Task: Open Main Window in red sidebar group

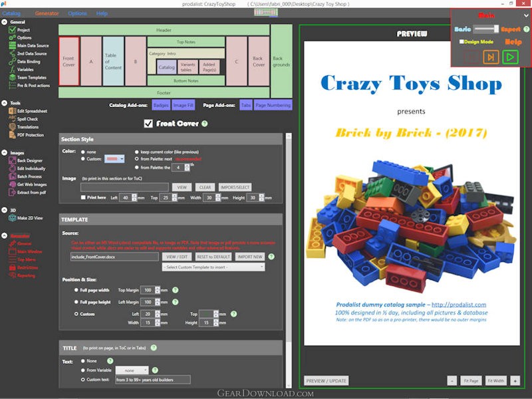Action: click(x=25, y=252)
